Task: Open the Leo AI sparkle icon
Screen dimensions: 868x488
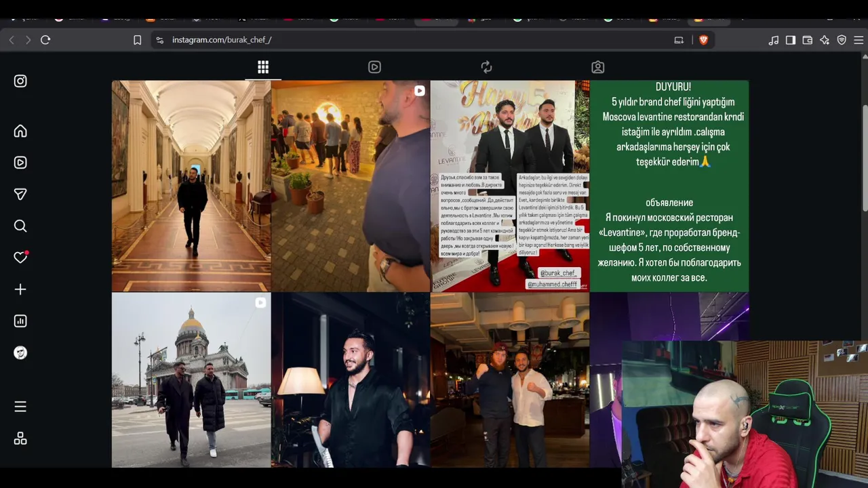Action: (825, 40)
